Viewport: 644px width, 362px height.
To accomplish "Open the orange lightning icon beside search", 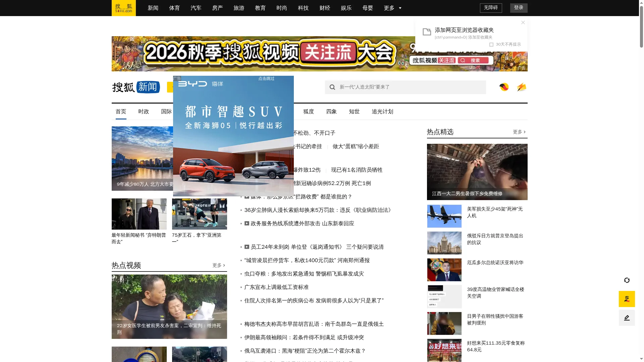I will tap(521, 87).
